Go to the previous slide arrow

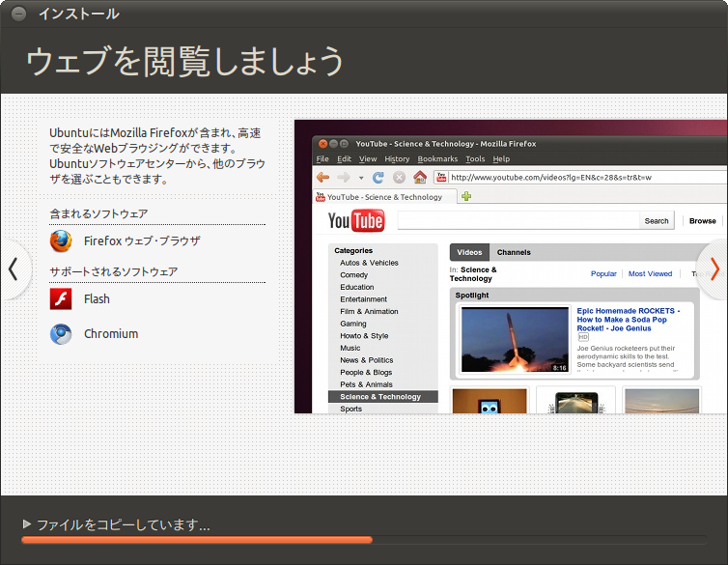(x=14, y=269)
